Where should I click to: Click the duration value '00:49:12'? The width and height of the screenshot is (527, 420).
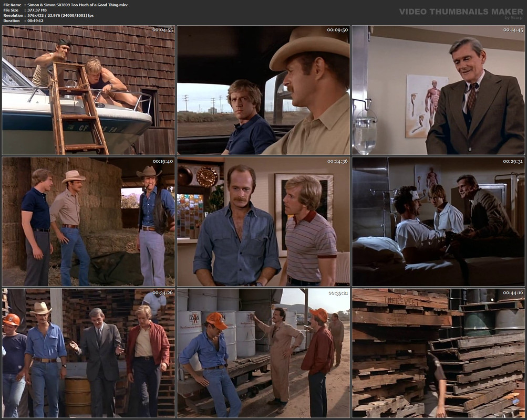pos(35,21)
